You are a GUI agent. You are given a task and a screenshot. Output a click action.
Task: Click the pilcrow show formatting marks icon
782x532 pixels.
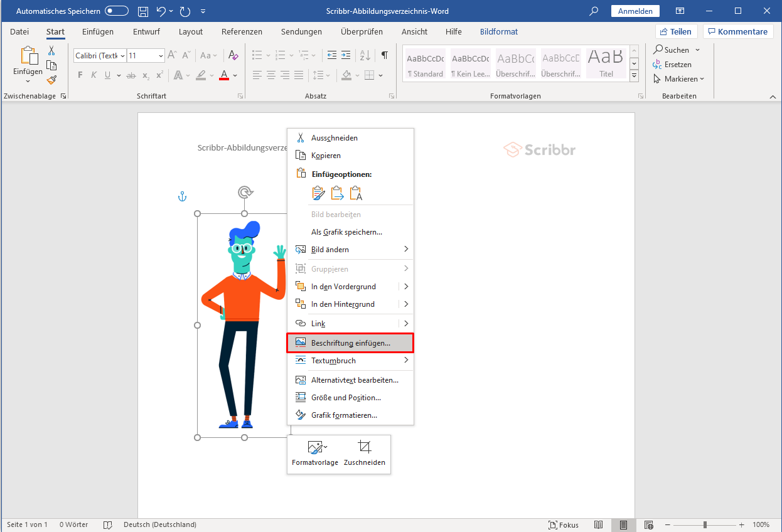click(x=384, y=55)
